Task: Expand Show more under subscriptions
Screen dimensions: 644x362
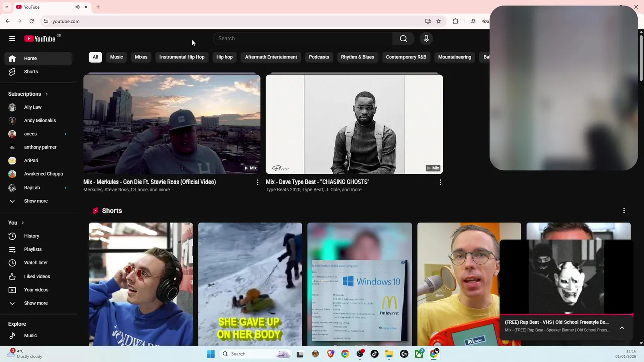Action: coord(39,201)
